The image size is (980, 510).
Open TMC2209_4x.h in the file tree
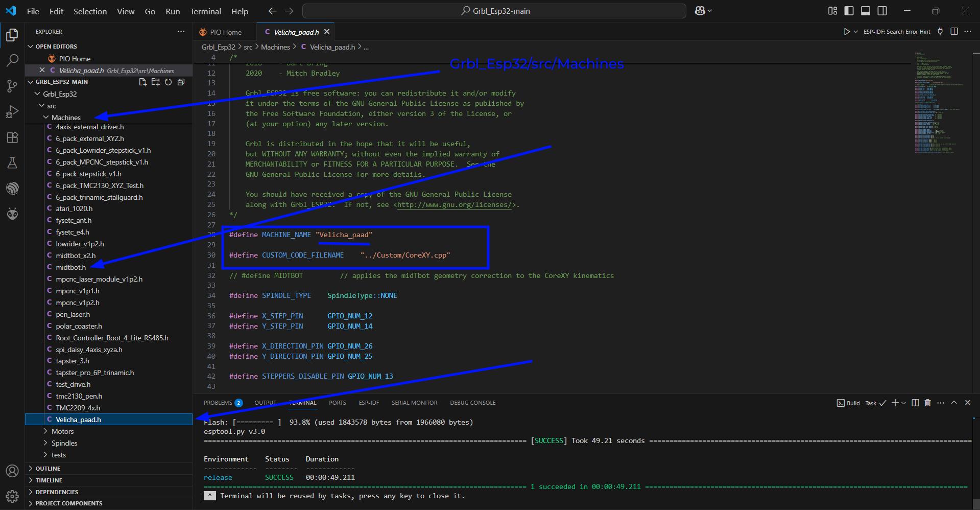78,408
